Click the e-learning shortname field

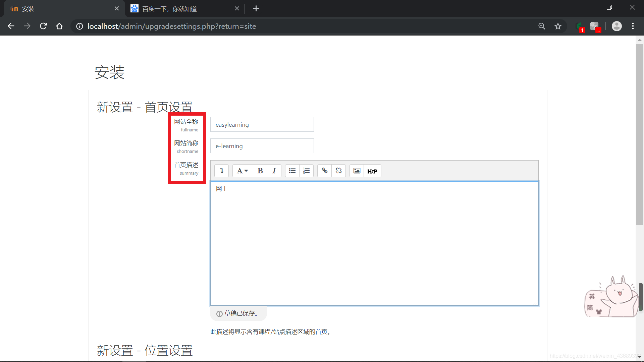(262, 146)
